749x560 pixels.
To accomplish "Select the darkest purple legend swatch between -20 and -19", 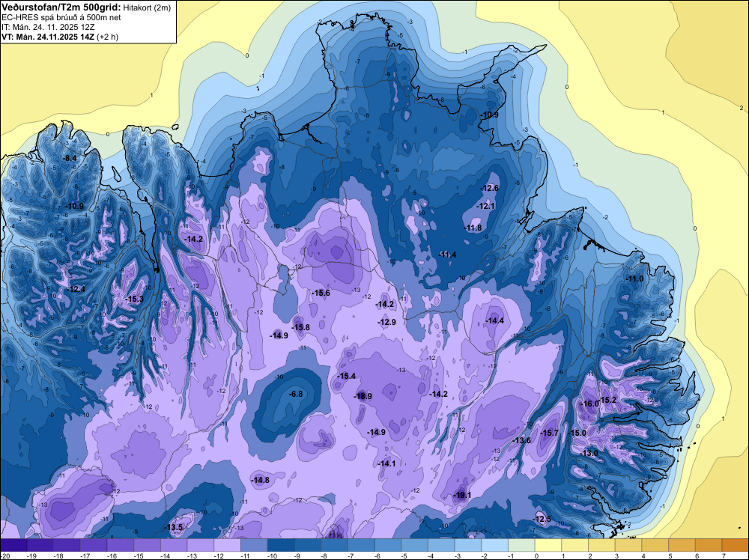I will click(x=13, y=545).
